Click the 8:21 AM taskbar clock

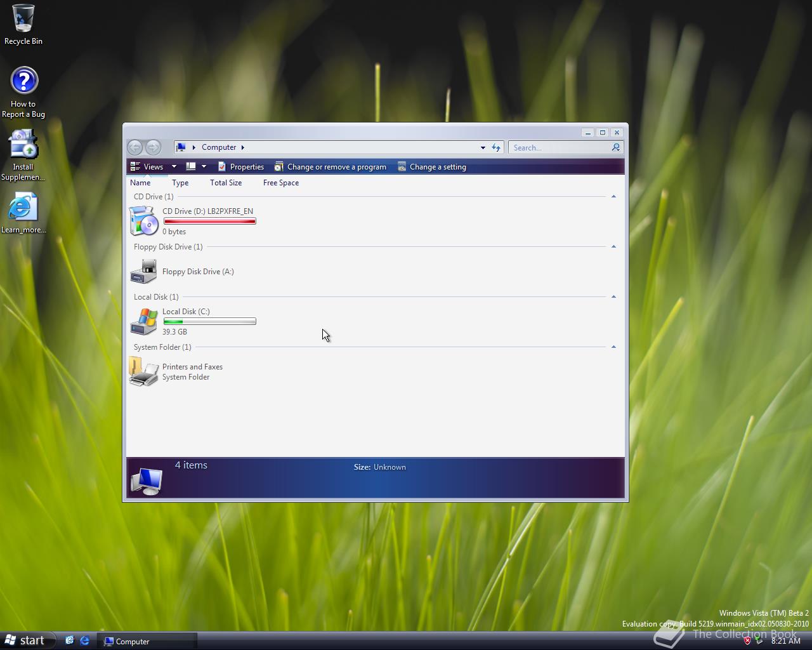click(x=785, y=641)
